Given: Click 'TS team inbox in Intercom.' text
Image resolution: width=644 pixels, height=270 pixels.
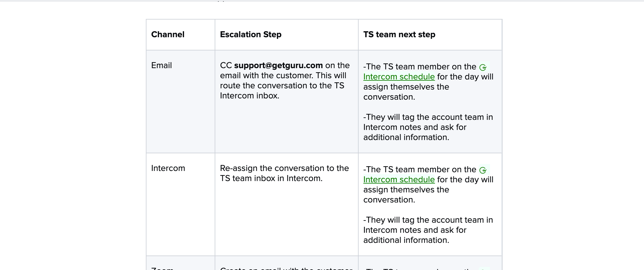Looking at the screenshot, I should [271, 178].
